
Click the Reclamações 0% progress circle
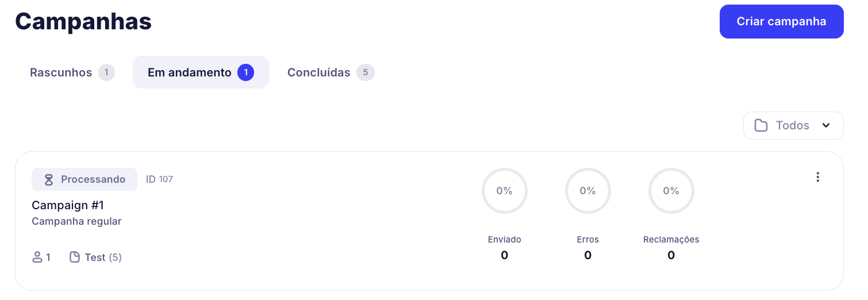pyautogui.click(x=671, y=191)
